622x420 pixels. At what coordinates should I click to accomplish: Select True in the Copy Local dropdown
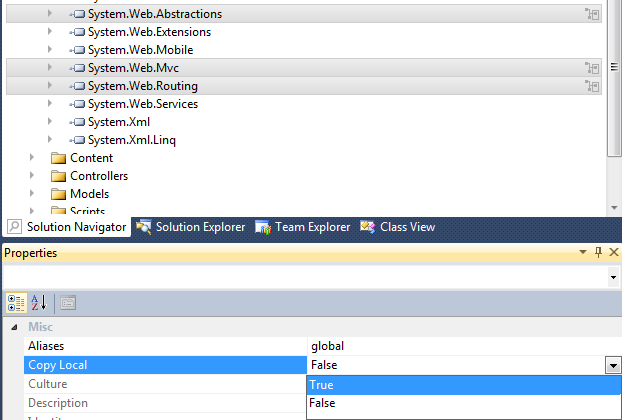pyautogui.click(x=464, y=385)
